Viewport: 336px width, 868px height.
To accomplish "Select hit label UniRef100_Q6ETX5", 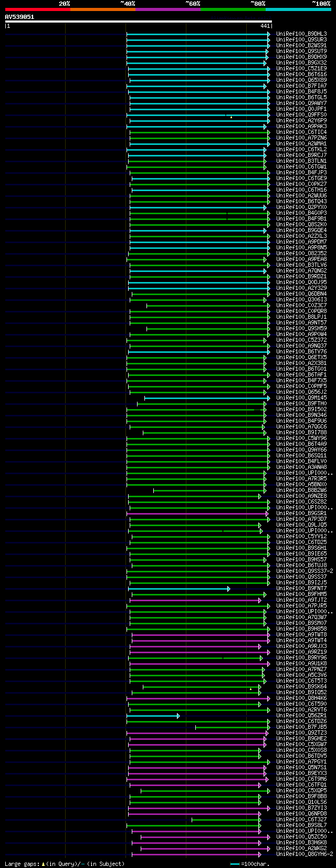I will click(x=301, y=358).
